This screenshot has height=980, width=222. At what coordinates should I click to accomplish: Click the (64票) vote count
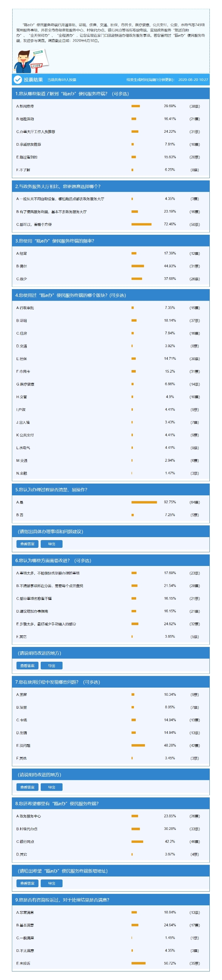(x=195, y=502)
